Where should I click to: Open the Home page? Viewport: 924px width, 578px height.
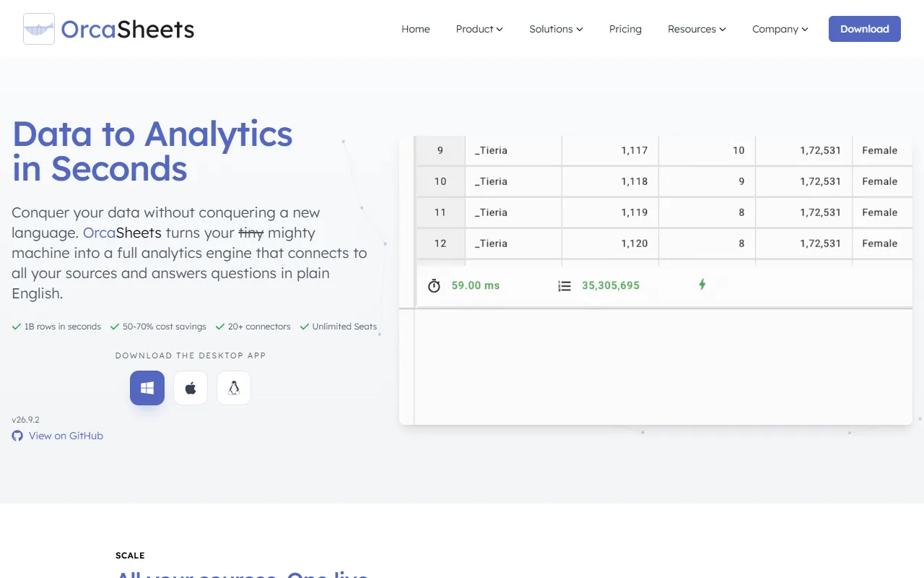pos(416,29)
